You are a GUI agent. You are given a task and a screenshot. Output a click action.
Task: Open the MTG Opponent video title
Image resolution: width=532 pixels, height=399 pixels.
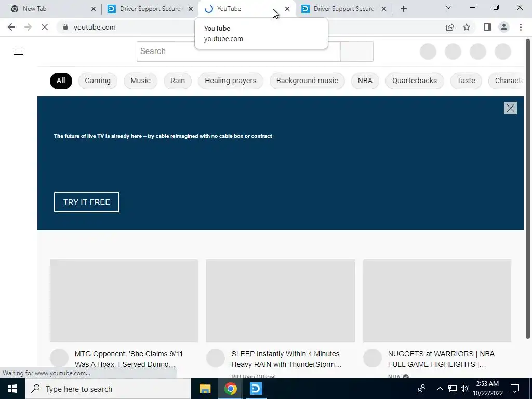[x=129, y=359]
